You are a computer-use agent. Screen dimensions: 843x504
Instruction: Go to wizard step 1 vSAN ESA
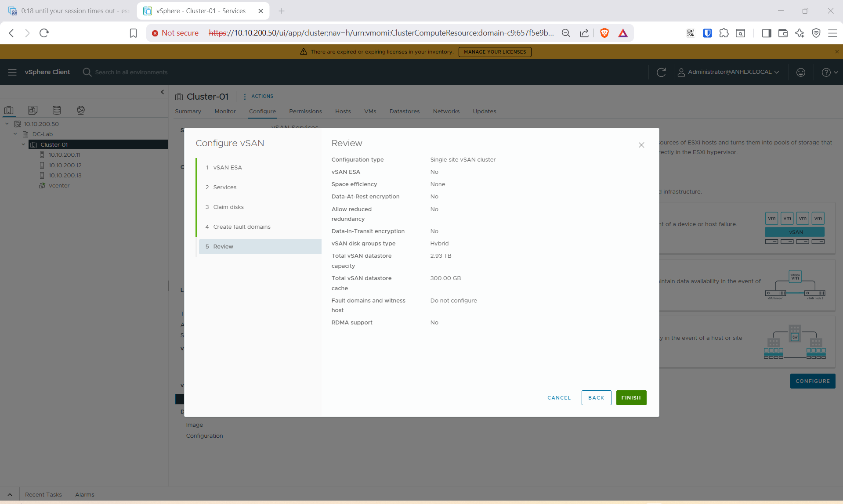tap(260, 167)
